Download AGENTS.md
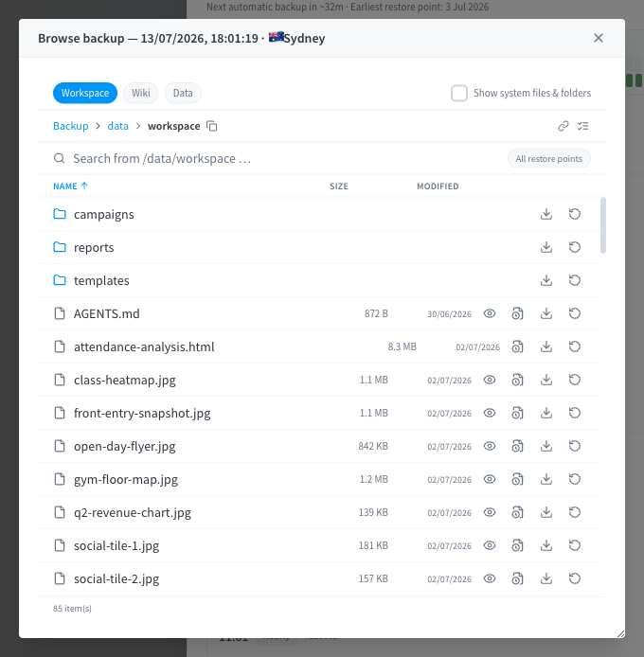The image size is (644, 657). tap(546, 313)
